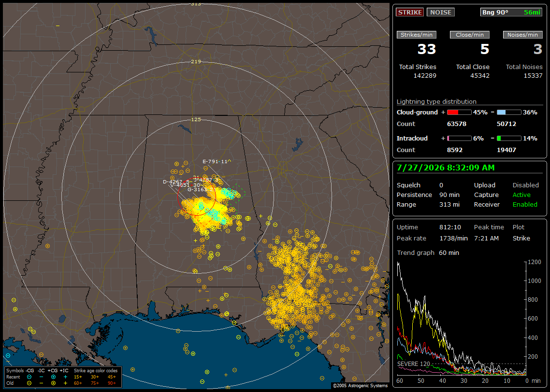Click the Total Close count 45342

coord(480,75)
